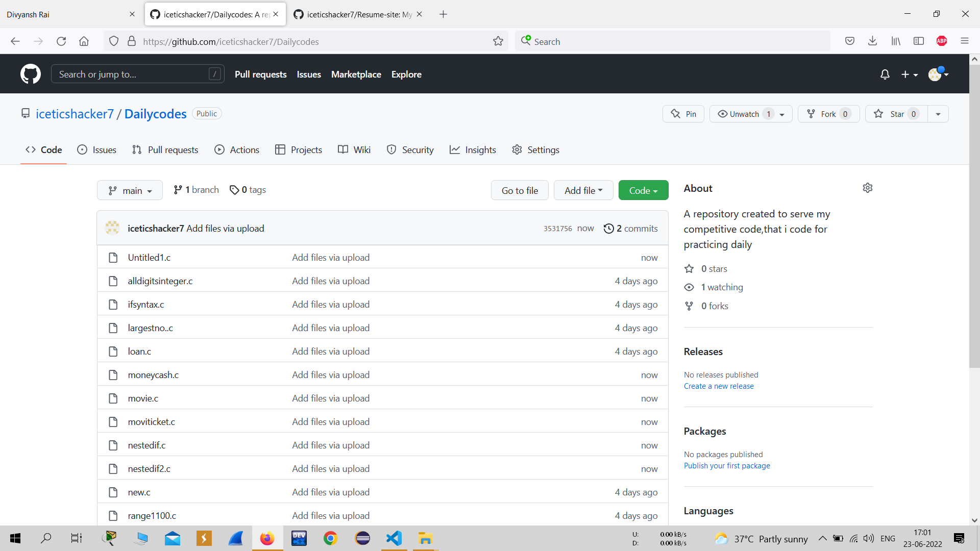View the 2 commits history
This screenshot has height=551, width=980.
click(631, 228)
